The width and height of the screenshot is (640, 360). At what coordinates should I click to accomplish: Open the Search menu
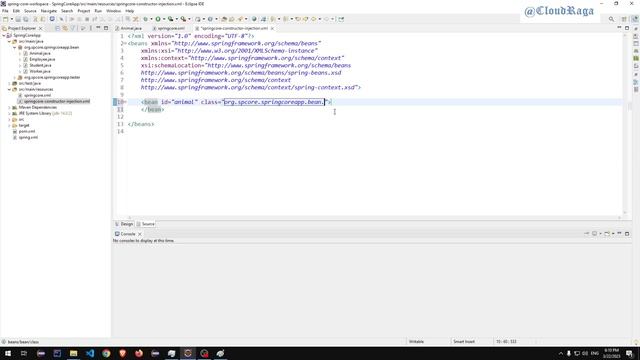[x=67, y=11]
